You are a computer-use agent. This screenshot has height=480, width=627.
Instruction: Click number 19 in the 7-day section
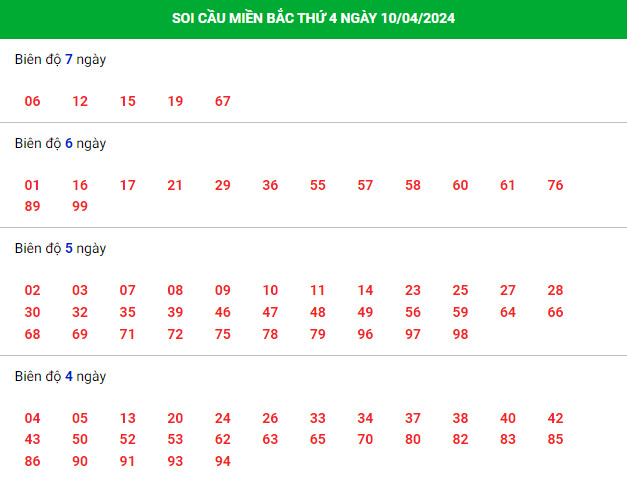[x=175, y=101]
